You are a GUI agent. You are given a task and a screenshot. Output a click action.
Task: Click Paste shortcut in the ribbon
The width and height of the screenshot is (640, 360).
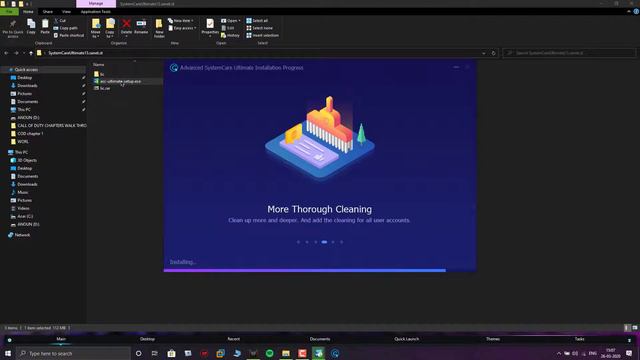pyautogui.click(x=69, y=36)
